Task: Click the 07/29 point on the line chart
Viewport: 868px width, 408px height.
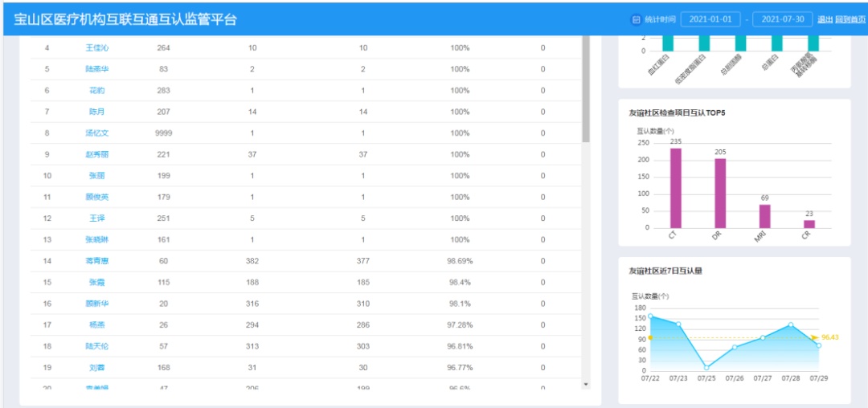Action: 819,345
